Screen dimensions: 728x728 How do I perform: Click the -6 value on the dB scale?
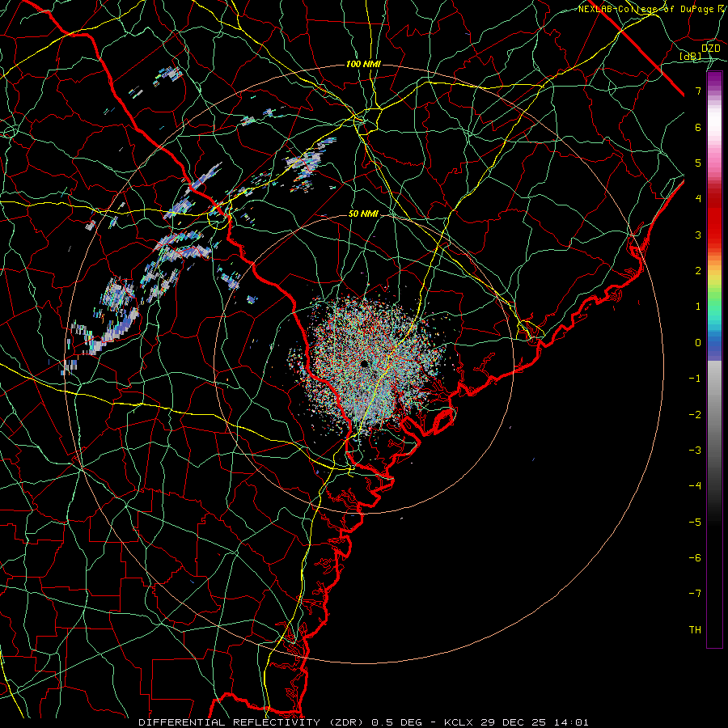[695, 558]
